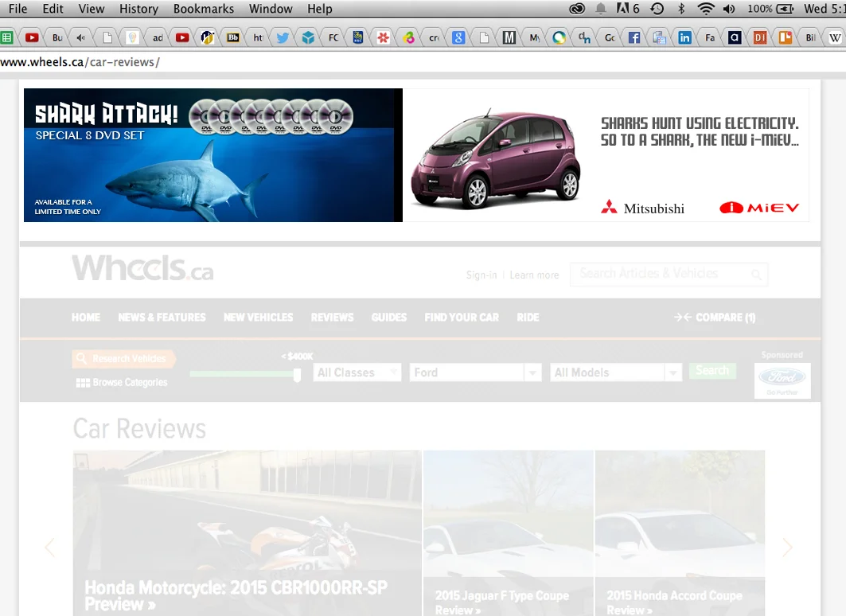Open REVIEWS navigation item
This screenshot has height=616, width=846.
[x=333, y=318]
